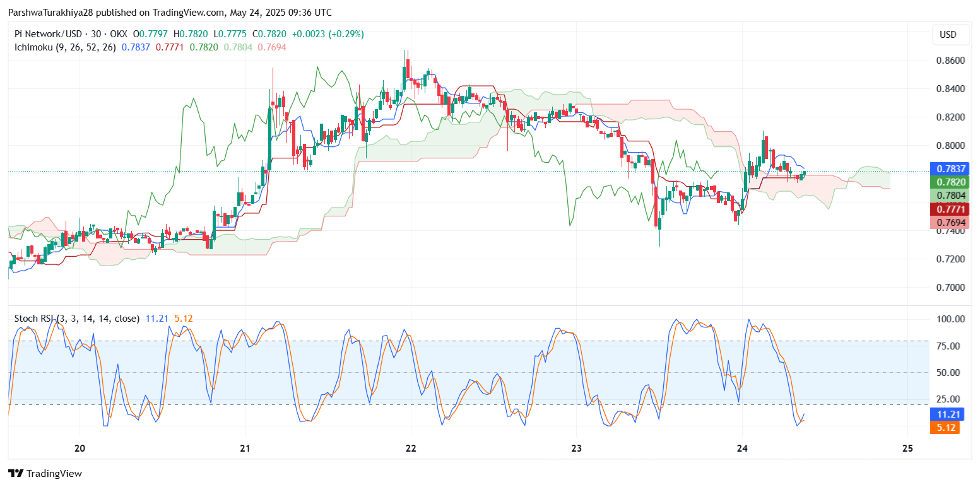Viewport: 980px width, 487px height.
Task: Select the Pi Network/USD symbol title
Action: [52, 34]
